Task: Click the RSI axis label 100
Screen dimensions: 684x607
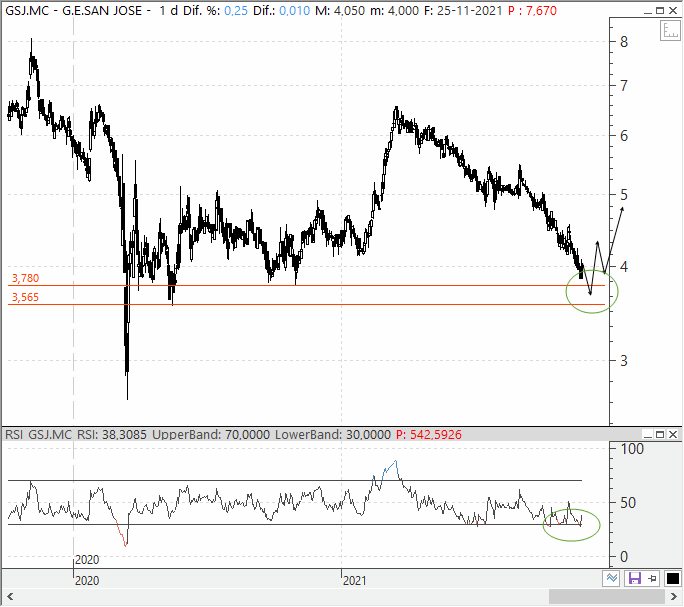Action: [x=632, y=449]
